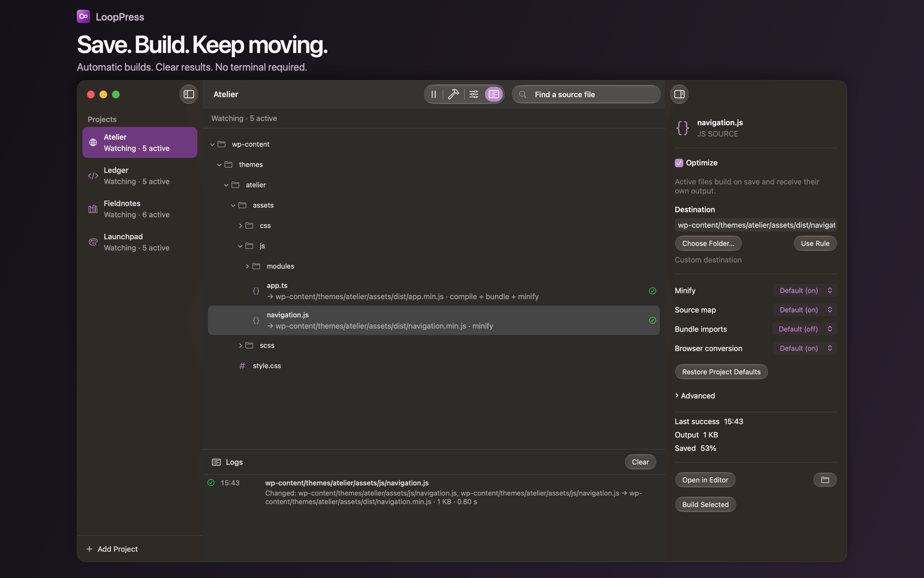The height and width of the screenshot is (578, 924).
Task: Click the "Last success 15:43" text
Action: (709, 421)
